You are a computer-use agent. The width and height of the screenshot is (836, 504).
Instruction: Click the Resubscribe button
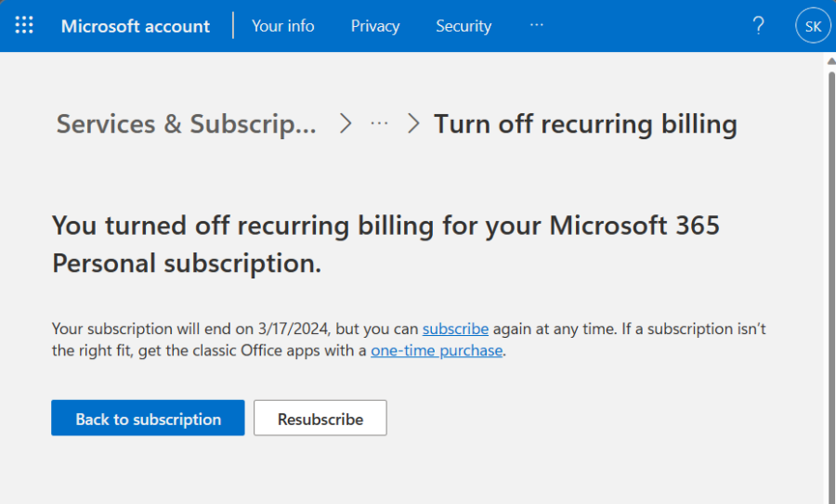(x=320, y=419)
